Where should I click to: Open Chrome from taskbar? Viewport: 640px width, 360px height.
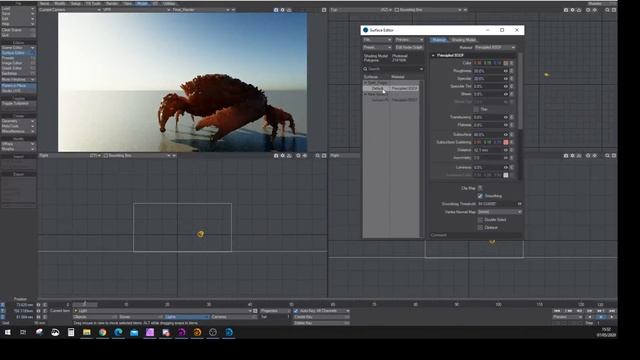click(x=102, y=332)
